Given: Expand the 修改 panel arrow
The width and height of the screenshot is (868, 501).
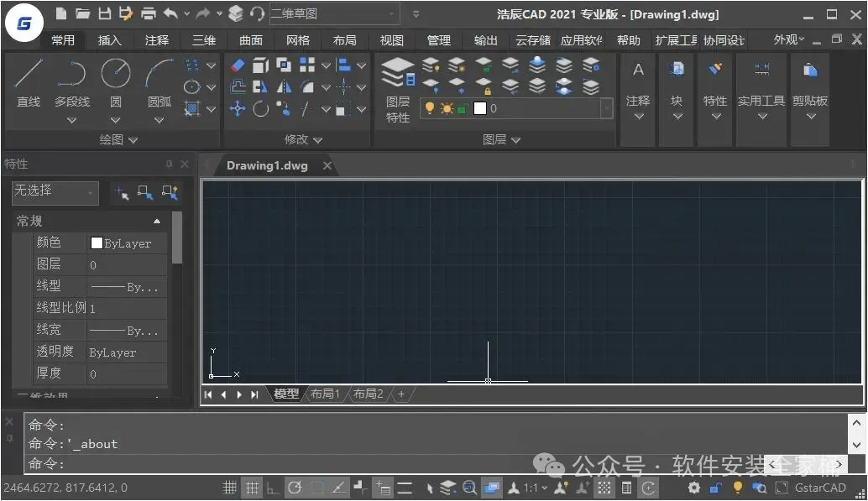Looking at the screenshot, I should point(318,140).
